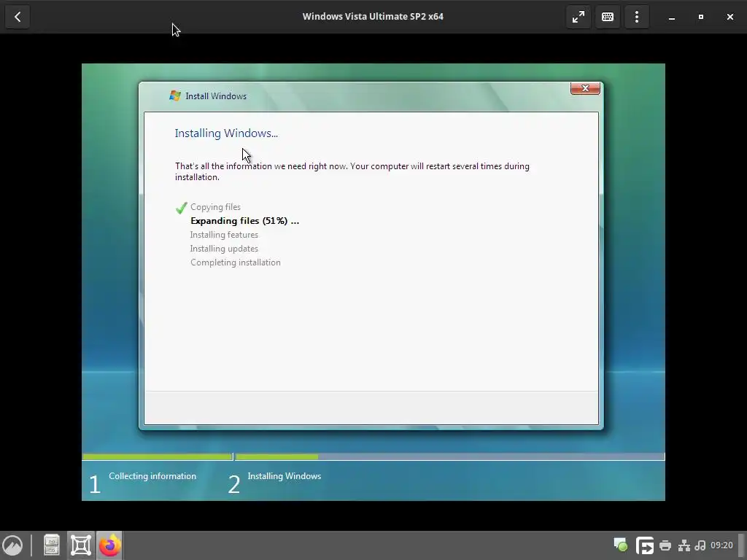Screen dimensions: 747x560
Task: Close the Install Windows dialog
Action: pyautogui.click(x=585, y=88)
